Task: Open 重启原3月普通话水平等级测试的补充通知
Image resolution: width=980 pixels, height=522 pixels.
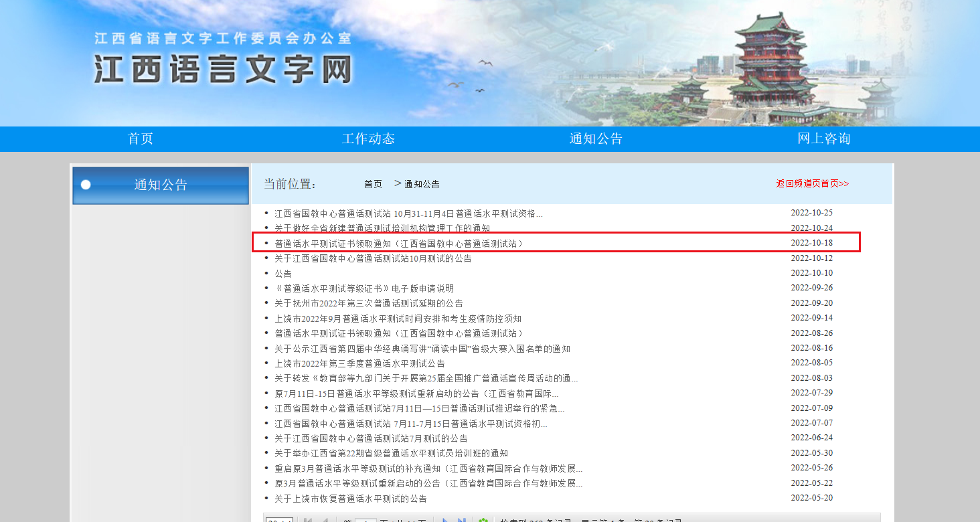Action: click(x=428, y=468)
